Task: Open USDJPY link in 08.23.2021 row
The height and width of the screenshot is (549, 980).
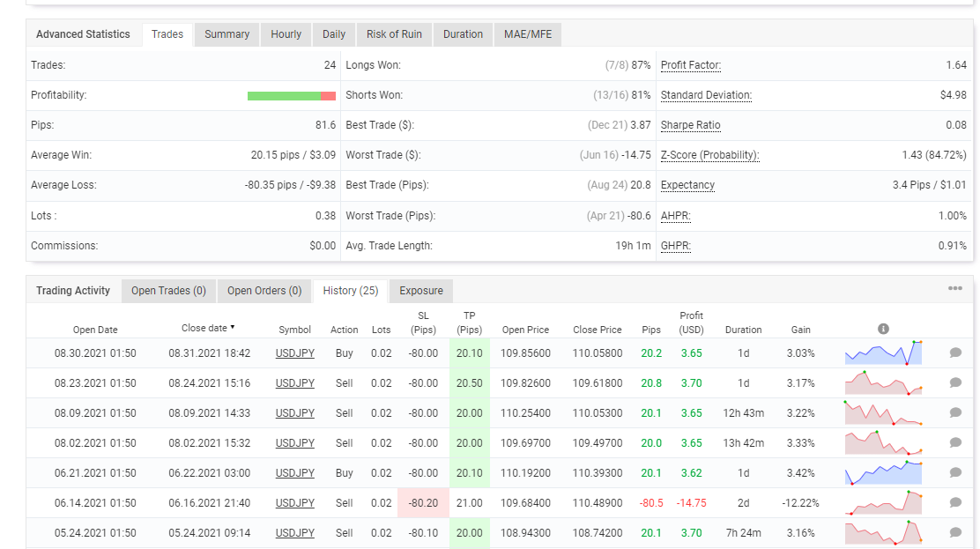Action: [295, 383]
